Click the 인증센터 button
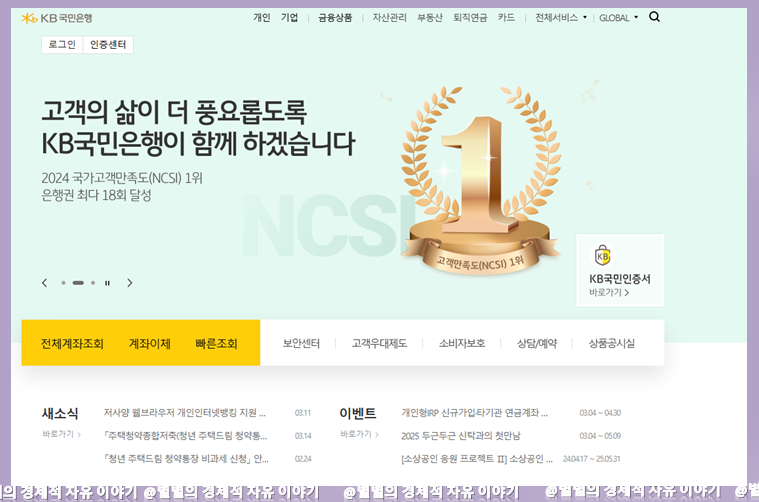 [108, 45]
